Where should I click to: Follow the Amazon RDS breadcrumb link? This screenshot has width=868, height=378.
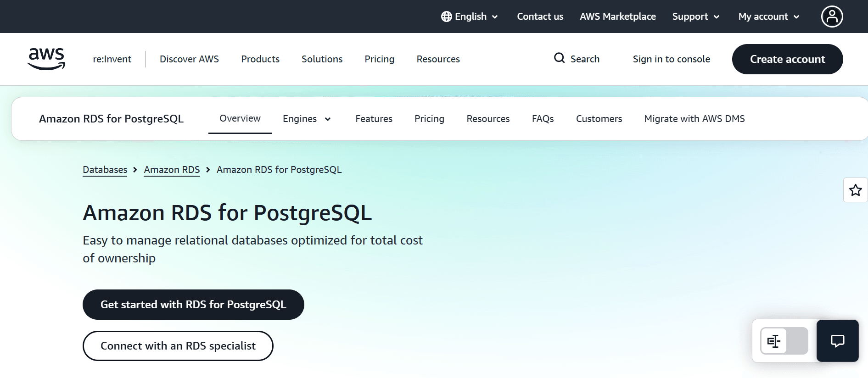pos(172,170)
